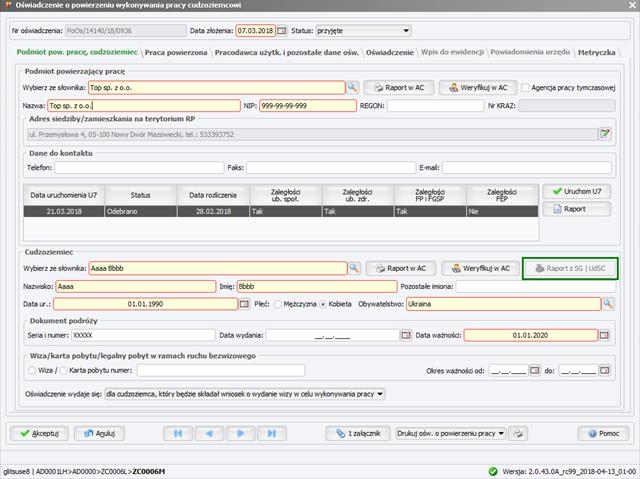The image size is (640, 479).
Task: Click Akceptuj button
Action: click(x=39, y=433)
